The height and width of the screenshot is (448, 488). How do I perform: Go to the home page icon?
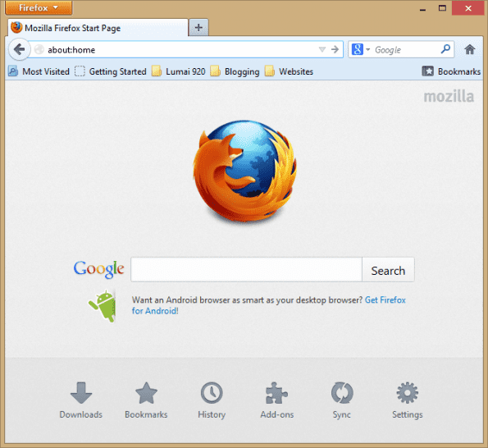pyautogui.click(x=470, y=49)
